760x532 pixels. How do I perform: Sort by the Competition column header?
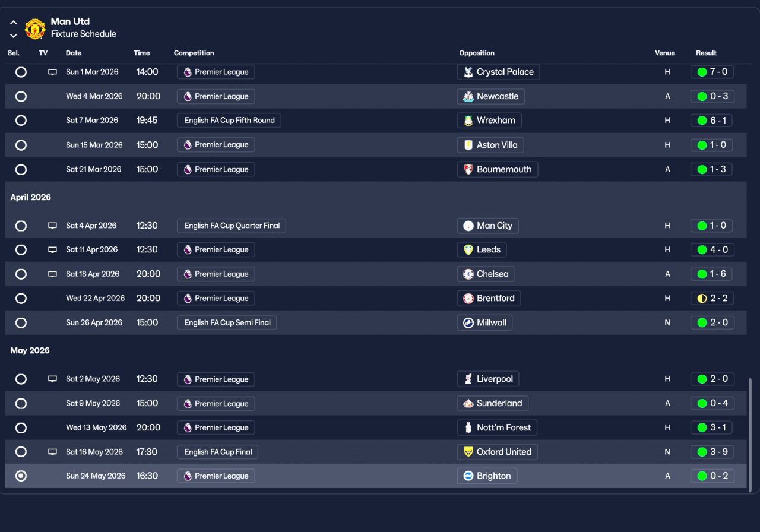point(194,53)
